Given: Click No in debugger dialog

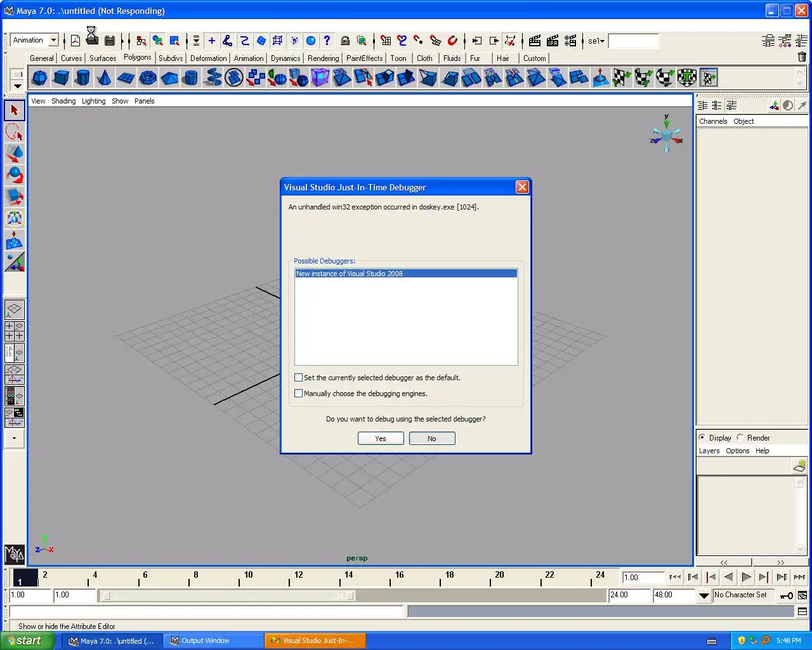Looking at the screenshot, I should [x=432, y=439].
